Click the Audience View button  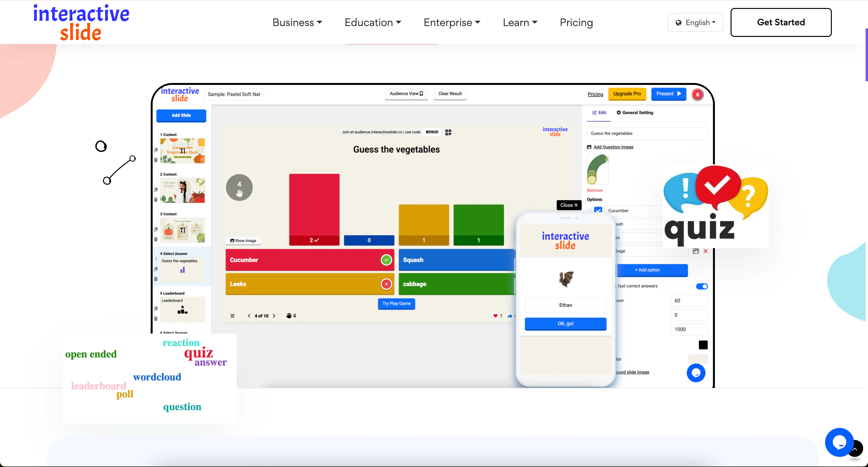(x=406, y=94)
